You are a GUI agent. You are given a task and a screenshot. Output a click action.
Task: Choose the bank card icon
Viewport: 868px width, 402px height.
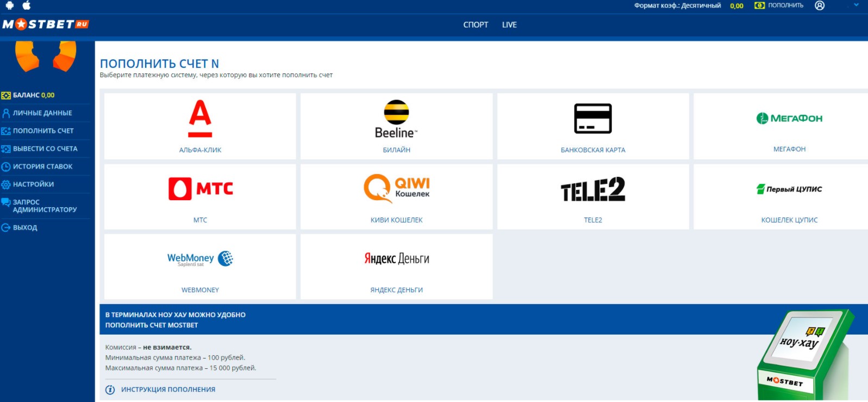point(593,118)
